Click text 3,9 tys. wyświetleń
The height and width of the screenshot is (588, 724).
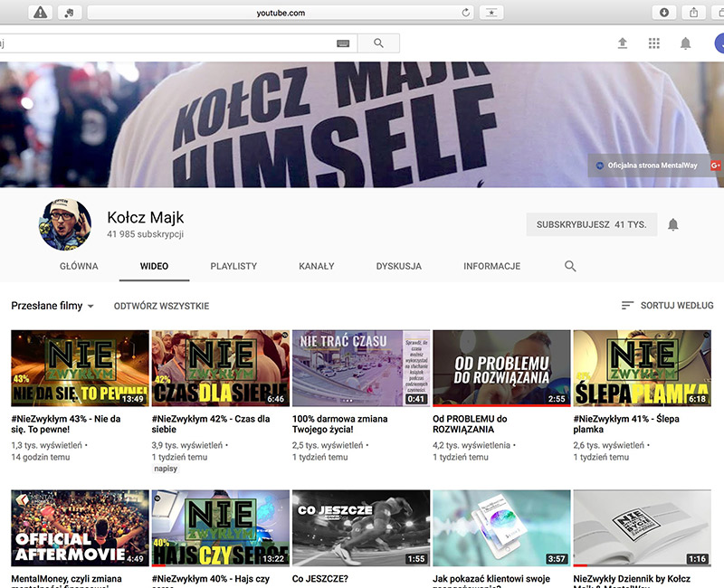(x=187, y=445)
